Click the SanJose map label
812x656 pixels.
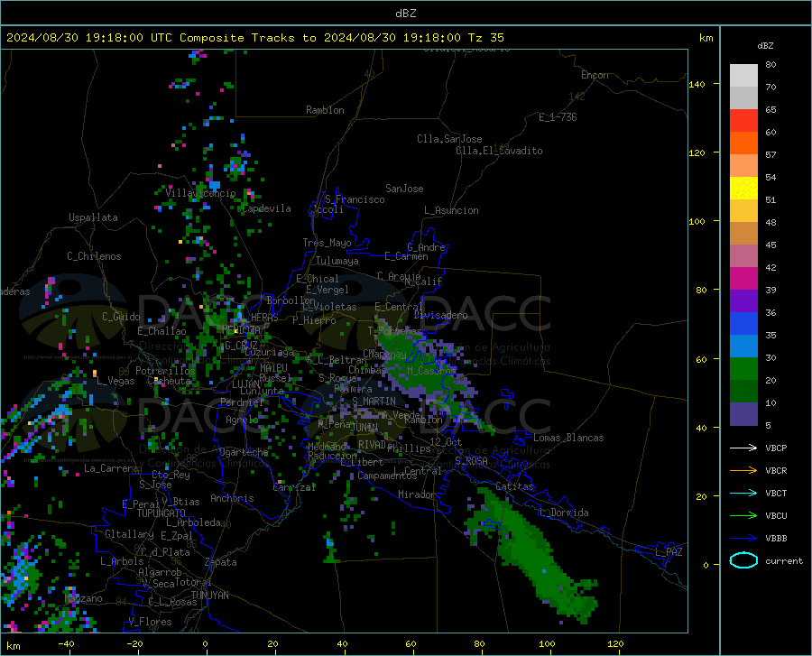click(404, 189)
